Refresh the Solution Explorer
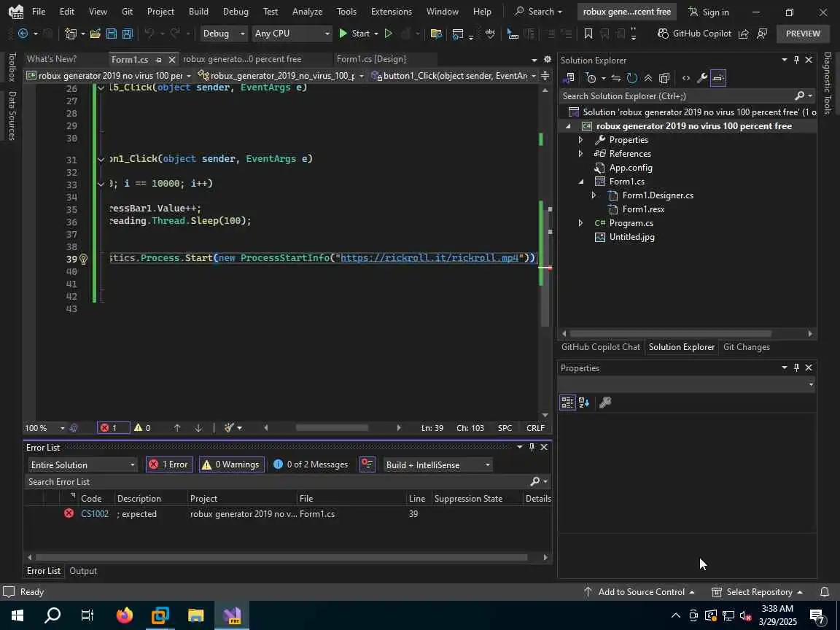Viewport: 840px width, 630px height. tap(632, 78)
